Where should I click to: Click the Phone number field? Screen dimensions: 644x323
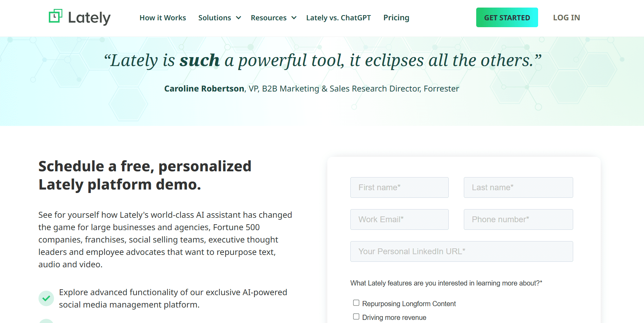pos(518,219)
